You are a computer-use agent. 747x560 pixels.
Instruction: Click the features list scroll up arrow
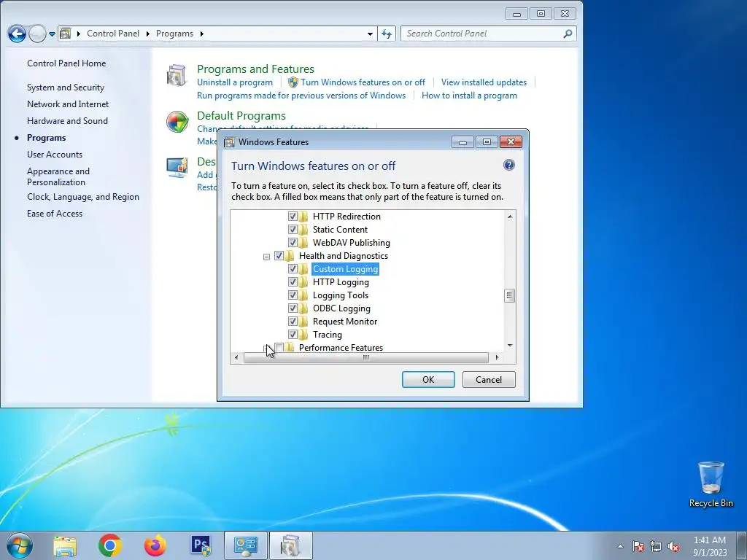510,217
